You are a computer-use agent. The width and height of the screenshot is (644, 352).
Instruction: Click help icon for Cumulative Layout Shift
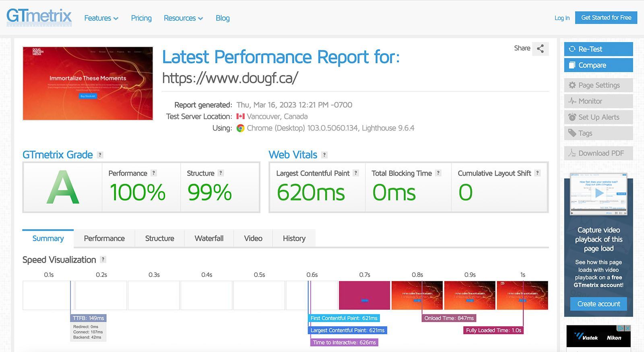tap(537, 173)
